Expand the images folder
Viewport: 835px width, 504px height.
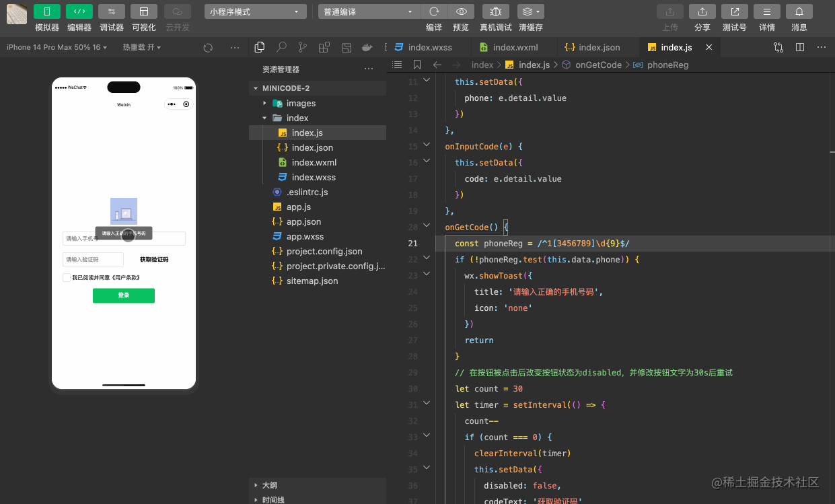tap(318, 103)
